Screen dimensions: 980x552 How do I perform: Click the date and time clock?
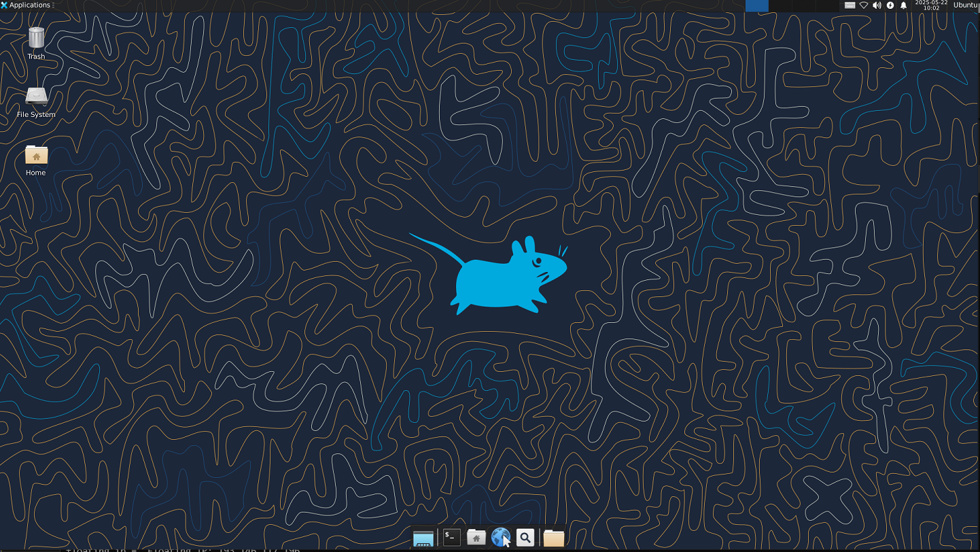(x=930, y=5)
